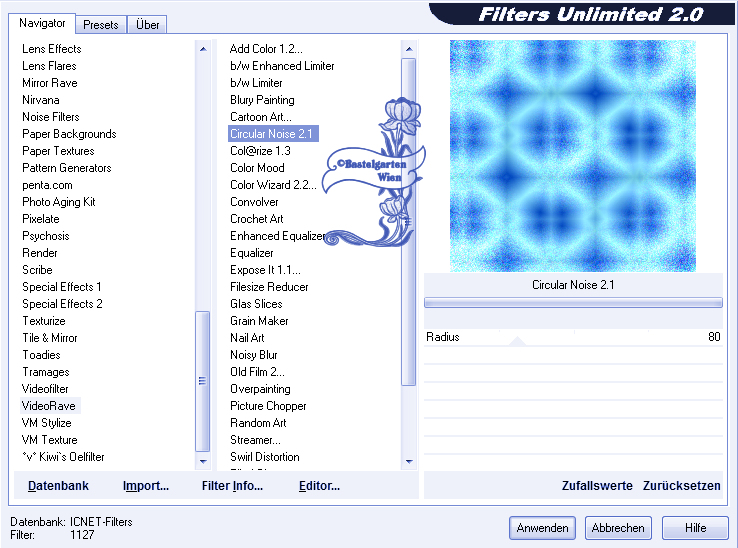
Task: Adjust the Radius slider handle
Action: [x=517, y=341]
